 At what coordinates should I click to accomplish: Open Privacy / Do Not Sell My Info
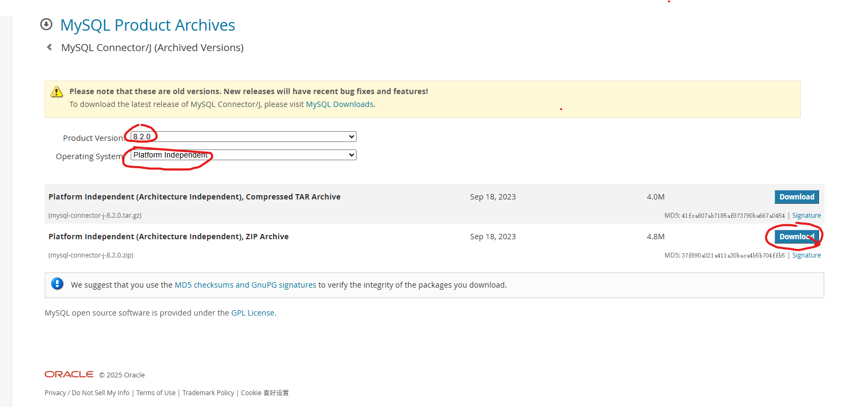click(x=87, y=393)
